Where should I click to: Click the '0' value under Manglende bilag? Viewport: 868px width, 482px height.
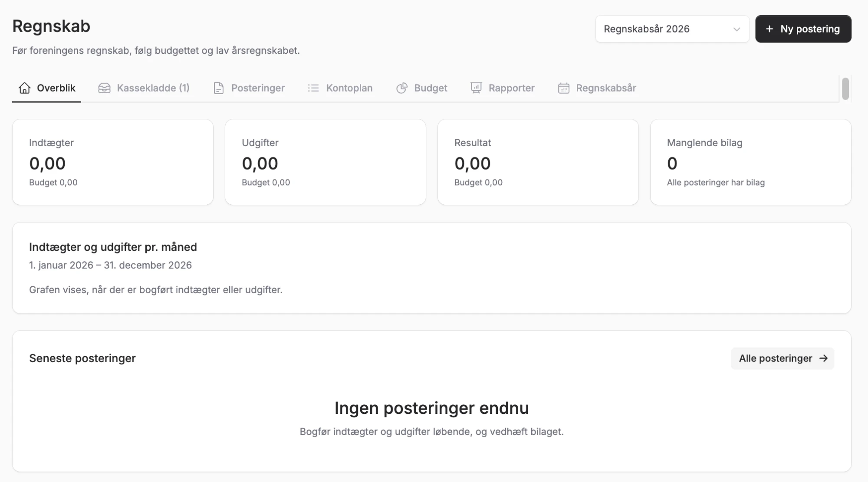click(672, 164)
